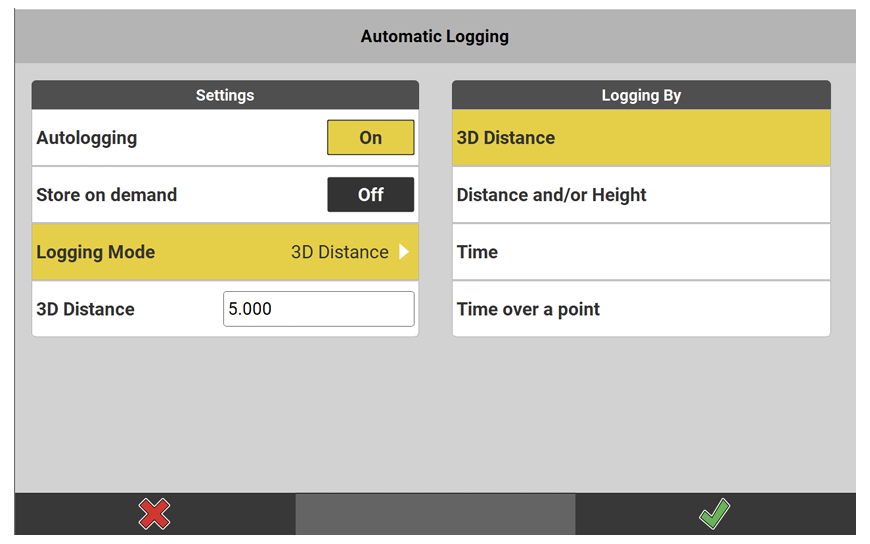This screenshot has height=544, width=870.
Task: Open the Logging Mode selector row
Action: click(x=225, y=252)
